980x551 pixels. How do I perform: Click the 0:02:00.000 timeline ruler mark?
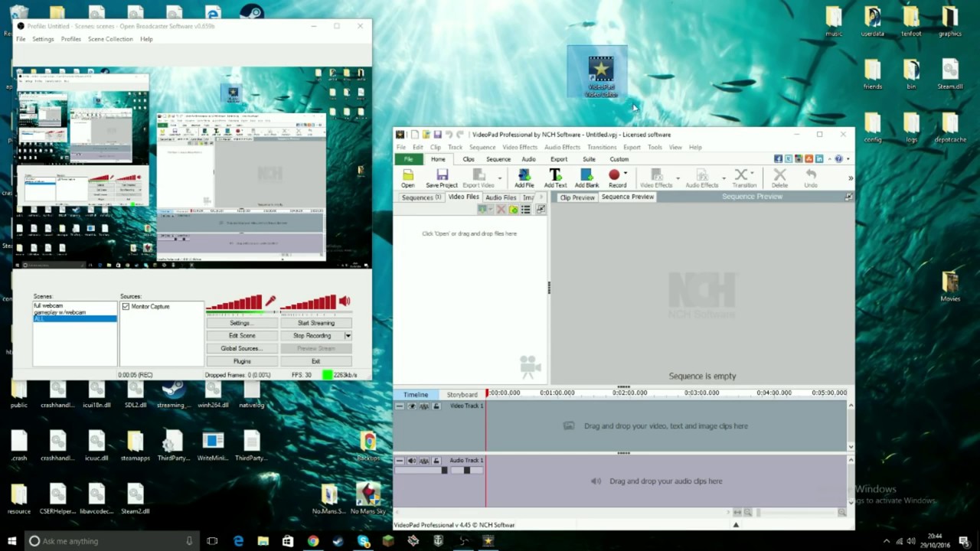(x=629, y=393)
